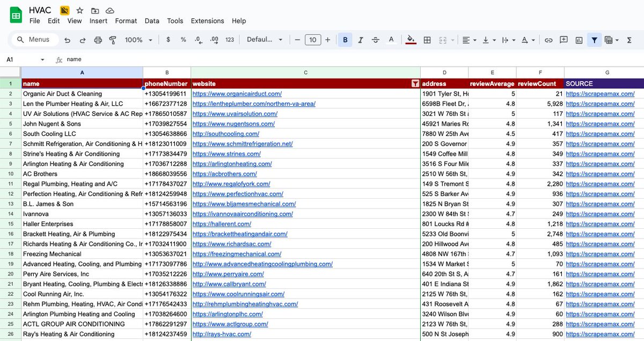
Task: Select the South Cooling LLC cell
Action: coord(82,134)
